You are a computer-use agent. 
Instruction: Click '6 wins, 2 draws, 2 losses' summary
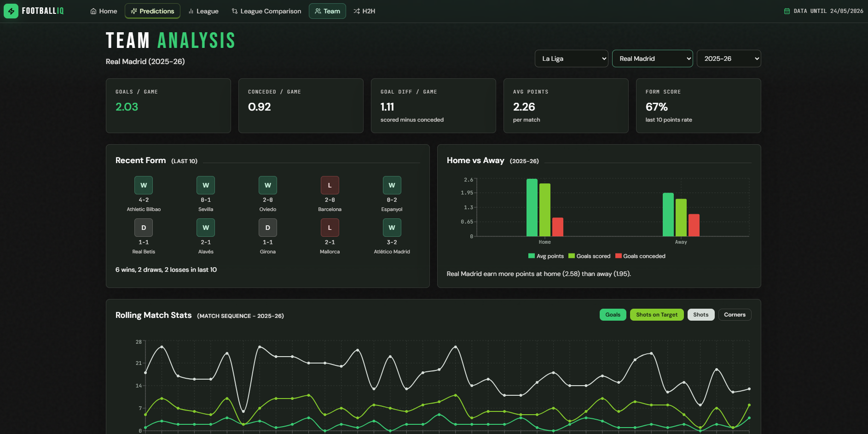(x=166, y=270)
